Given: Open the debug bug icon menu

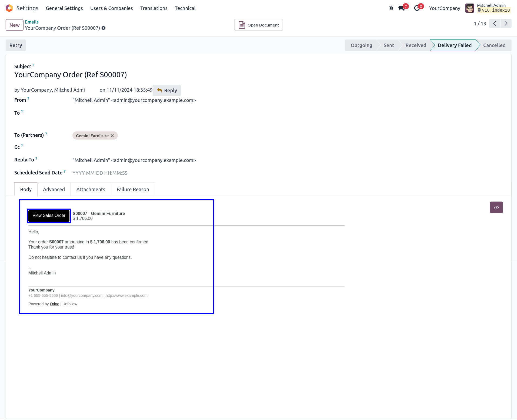Looking at the screenshot, I should point(391,8).
